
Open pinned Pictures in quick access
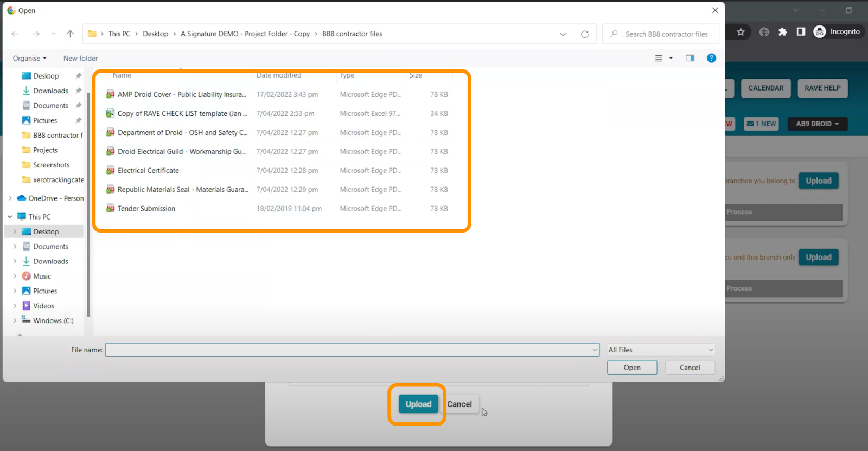click(45, 120)
